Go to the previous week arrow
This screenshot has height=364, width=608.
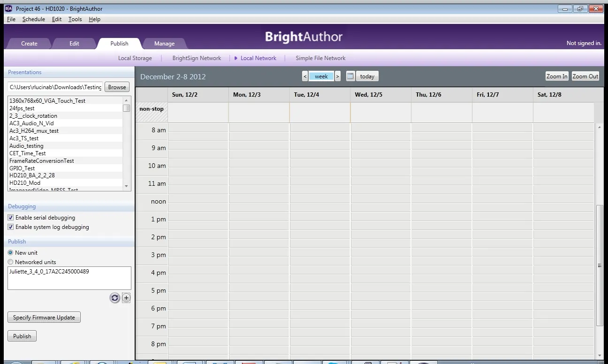point(305,76)
